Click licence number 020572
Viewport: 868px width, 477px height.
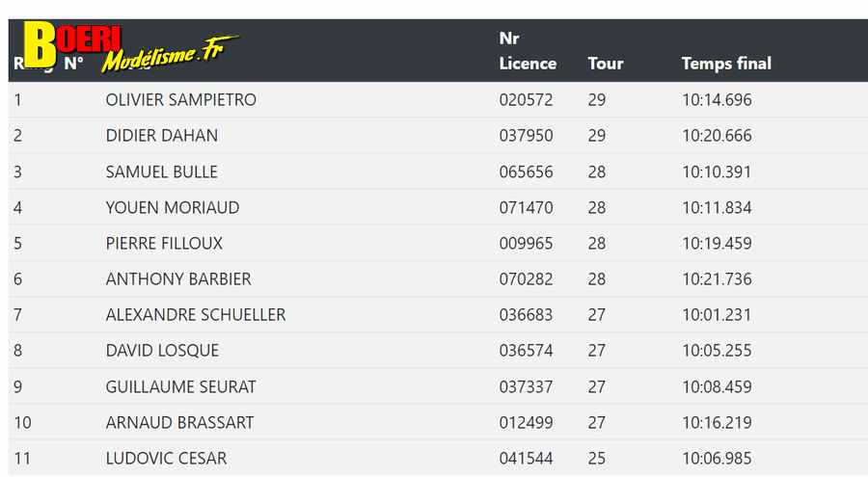(526, 99)
